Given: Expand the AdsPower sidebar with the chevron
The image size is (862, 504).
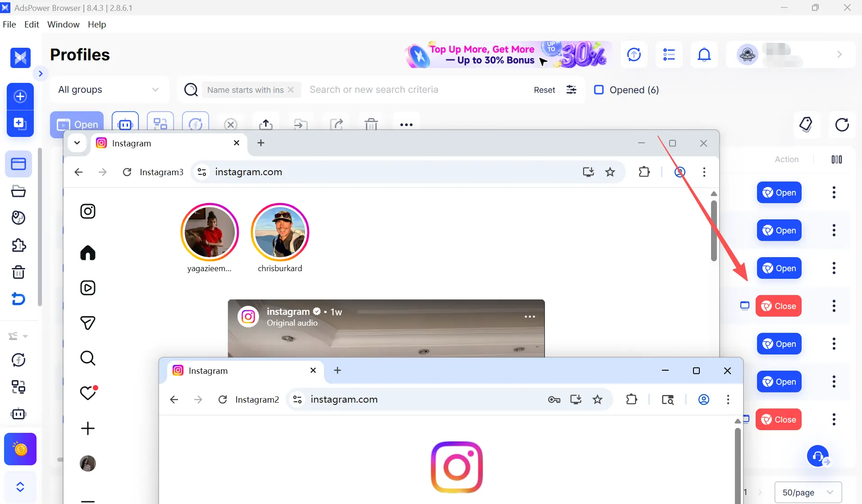Looking at the screenshot, I should [x=41, y=73].
